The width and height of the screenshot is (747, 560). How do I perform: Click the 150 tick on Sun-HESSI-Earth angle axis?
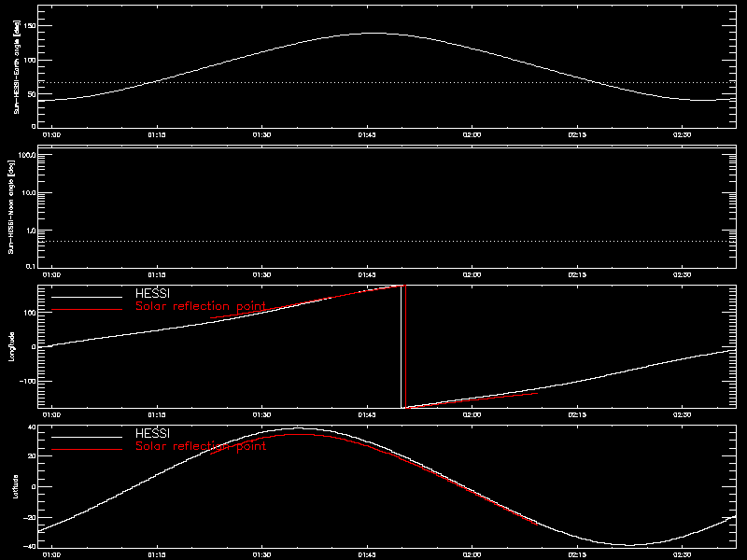(30, 26)
